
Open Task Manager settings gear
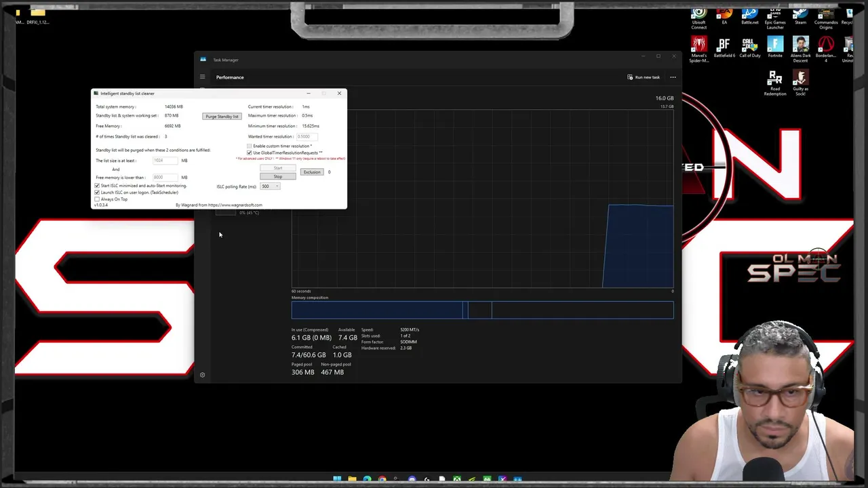202,375
